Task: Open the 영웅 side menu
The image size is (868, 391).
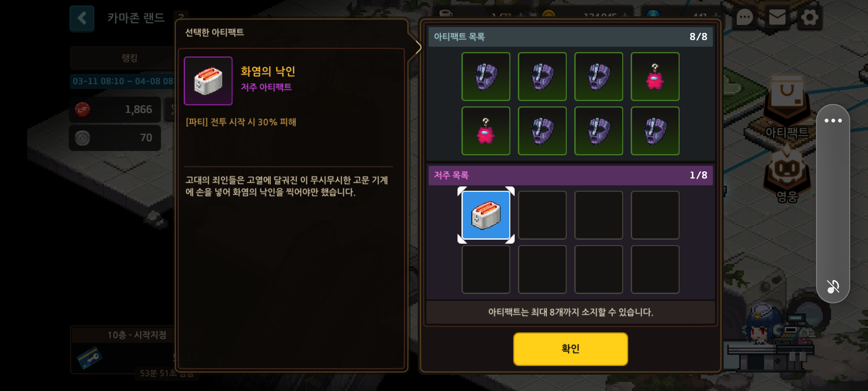Action: tap(787, 176)
